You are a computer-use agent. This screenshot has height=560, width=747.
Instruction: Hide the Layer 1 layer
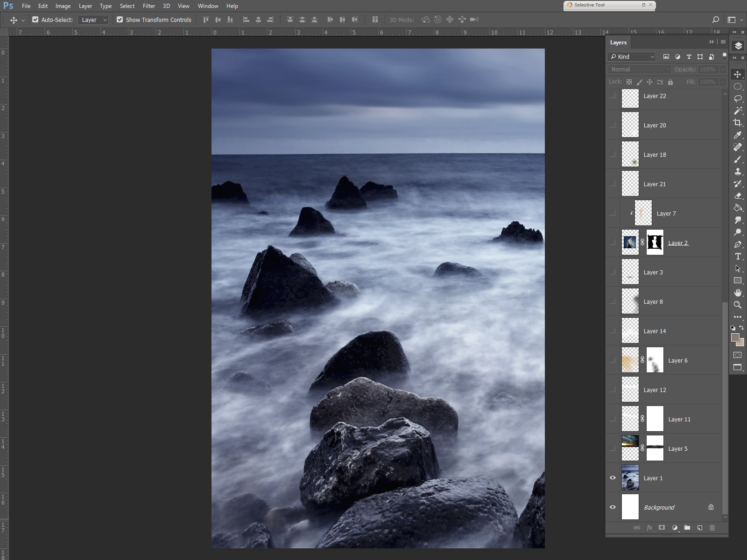click(613, 478)
